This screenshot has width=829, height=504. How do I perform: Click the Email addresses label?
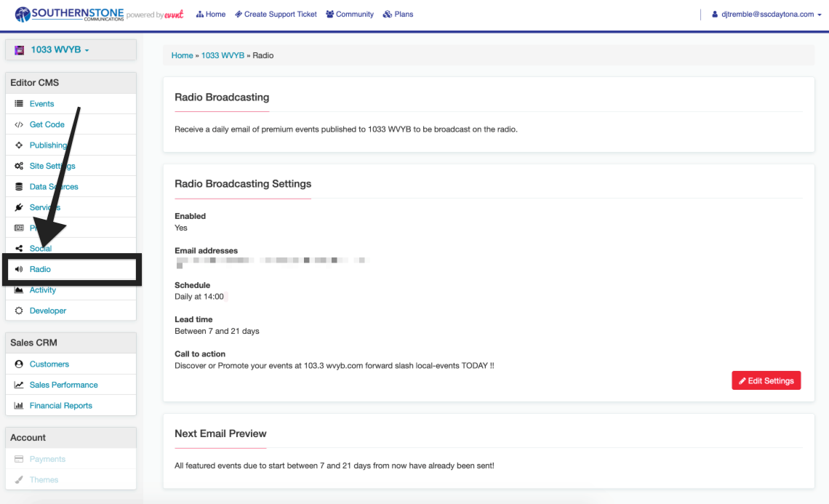207,251
